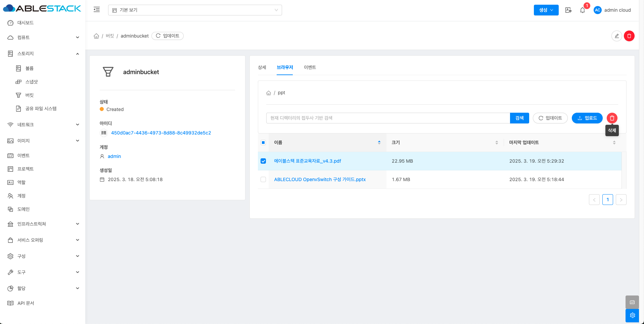Open the bucket ID link 450d0ac7

pos(161,133)
